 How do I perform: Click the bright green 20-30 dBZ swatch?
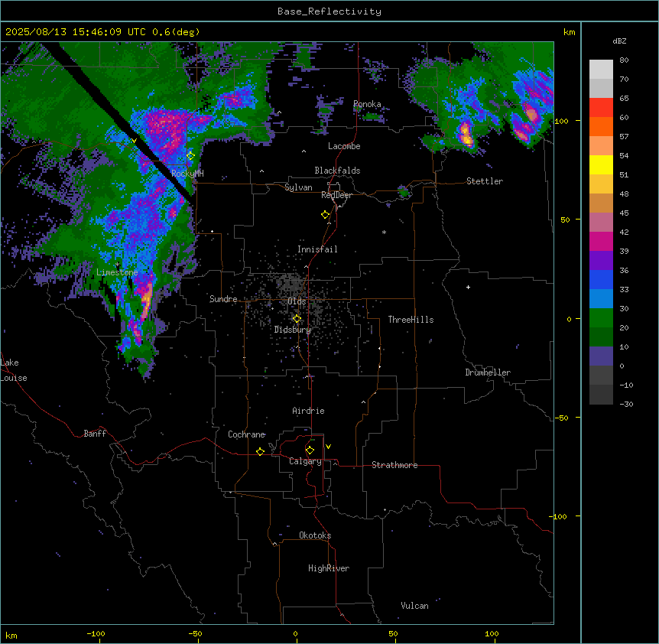601,318
